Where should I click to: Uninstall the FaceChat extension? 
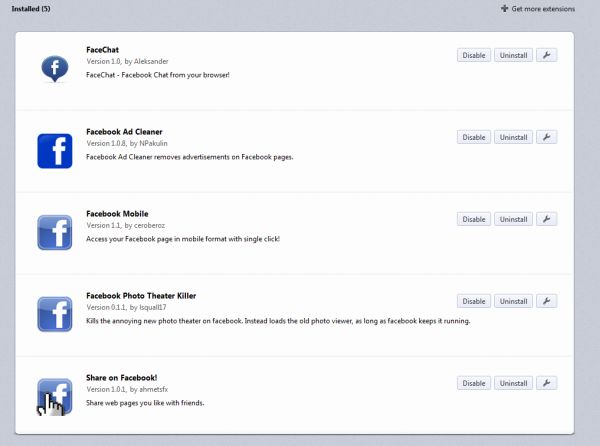(513, 55)
